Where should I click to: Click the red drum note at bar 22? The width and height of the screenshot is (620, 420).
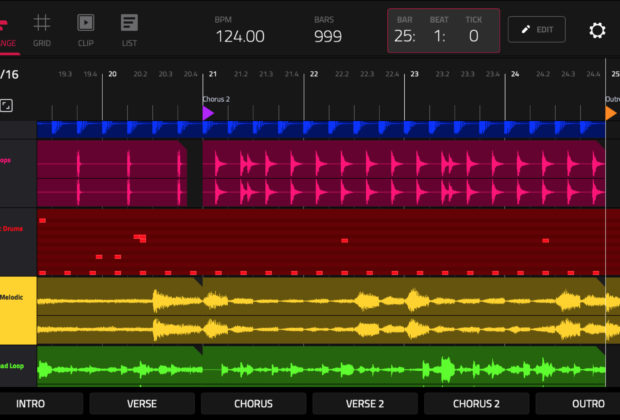(x=344, y=240)
